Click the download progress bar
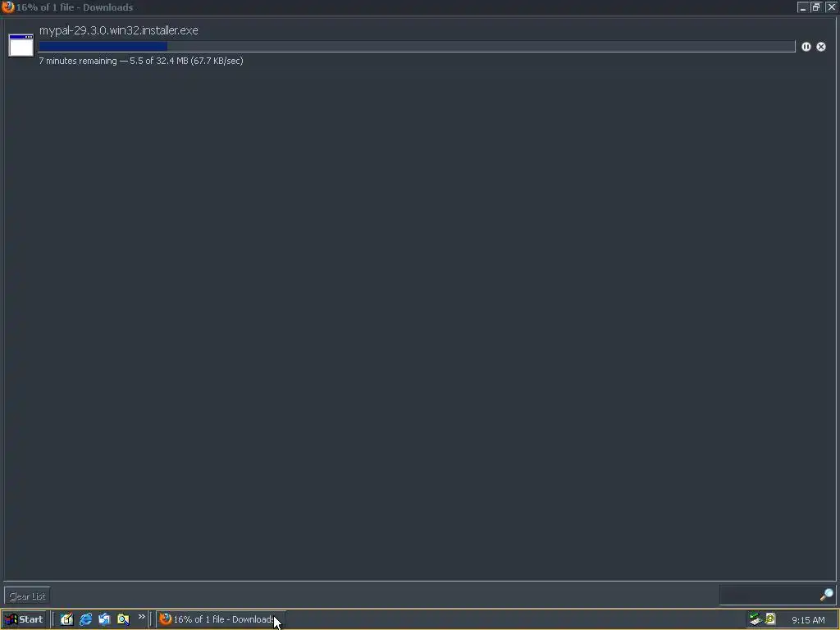The height and width of the screenshot is (630, 840). [417, 47]
